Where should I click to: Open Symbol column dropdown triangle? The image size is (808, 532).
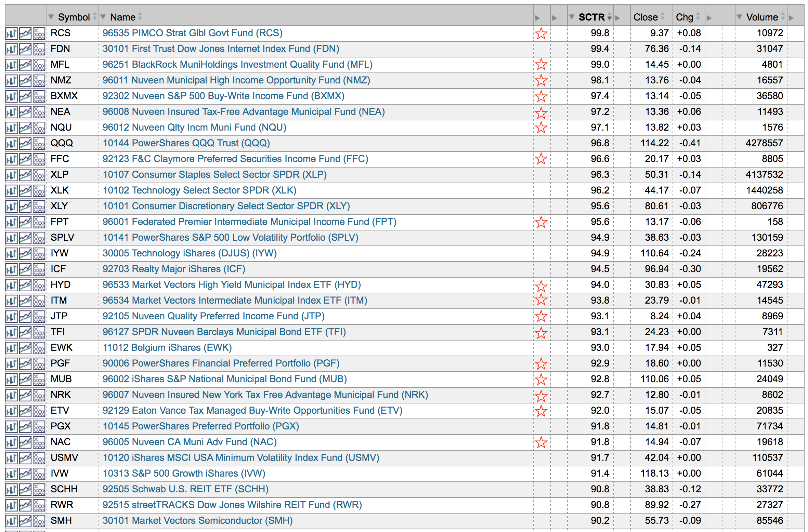coord(51,17)
